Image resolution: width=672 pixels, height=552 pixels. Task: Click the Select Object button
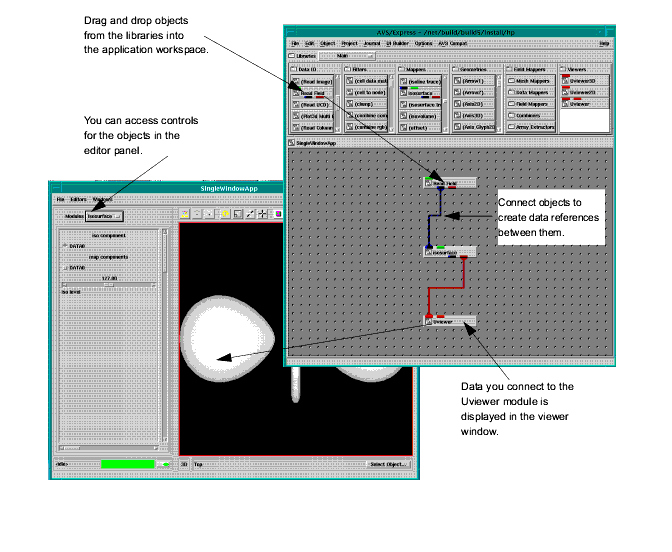click(x=386, y=464)
